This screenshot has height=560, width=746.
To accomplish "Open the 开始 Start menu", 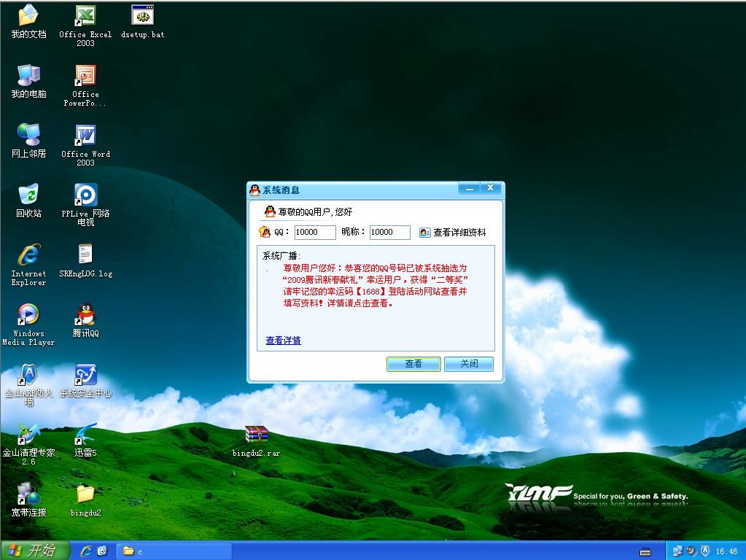I will pyautogui.click(x=35, y=551).
